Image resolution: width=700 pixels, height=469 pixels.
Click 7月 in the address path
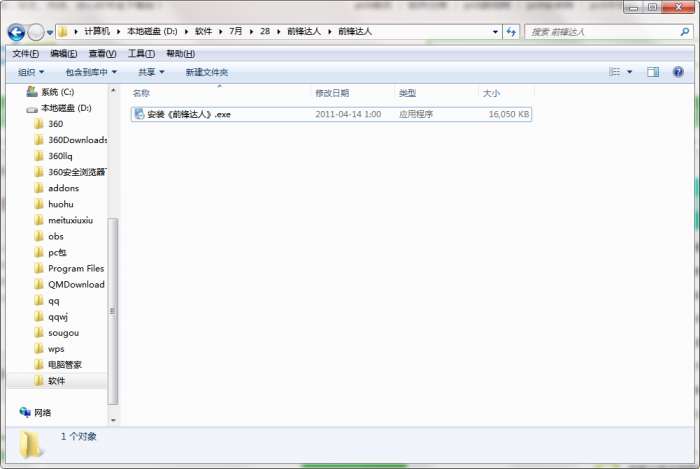tap(236, 31)
